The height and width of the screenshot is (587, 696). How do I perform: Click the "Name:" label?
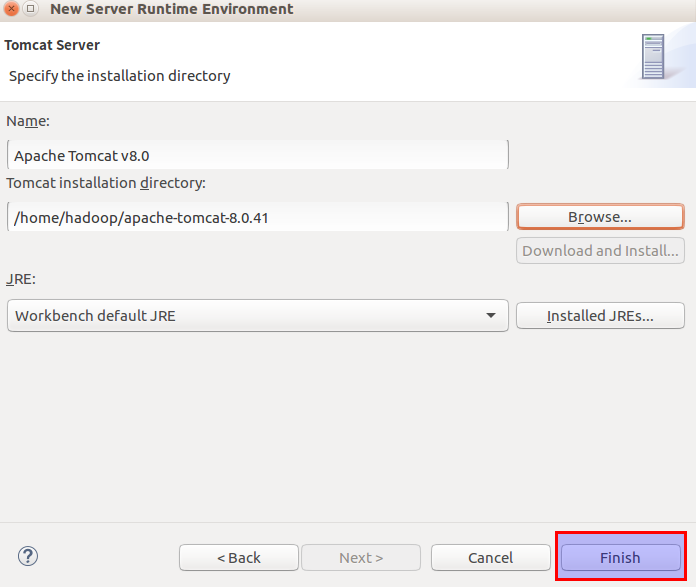click(28, 121)
